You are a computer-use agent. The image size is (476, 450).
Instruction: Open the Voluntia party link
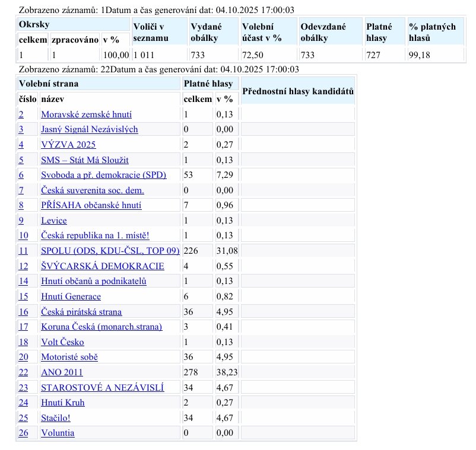(x=58, y=433)
